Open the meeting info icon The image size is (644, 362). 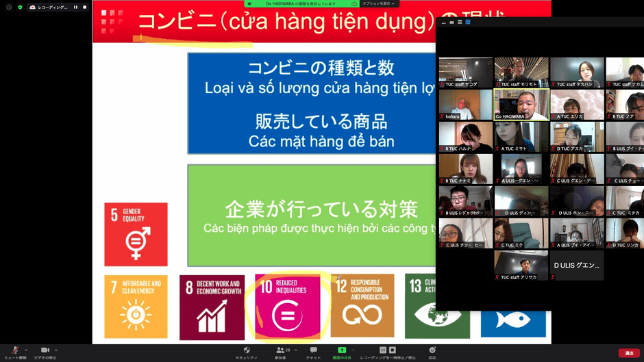pyautogui.click(x=9, y=7)
